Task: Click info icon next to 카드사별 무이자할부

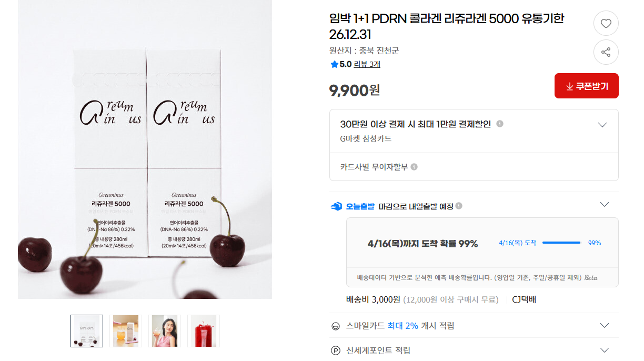Action: 414,167
